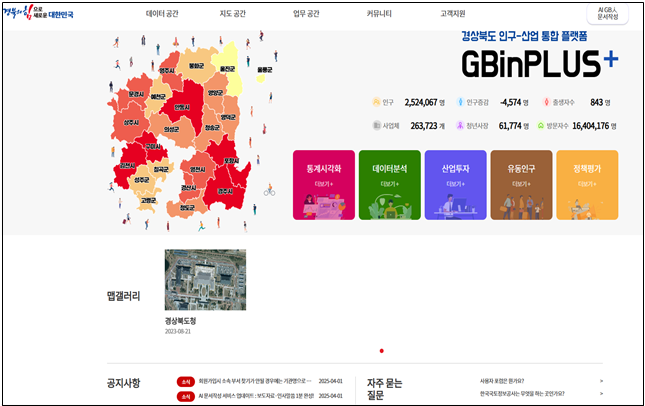This screenshot has height=406, width=645.
Task: Open the 통계시각화 card
Action: [x=322, y=185]
